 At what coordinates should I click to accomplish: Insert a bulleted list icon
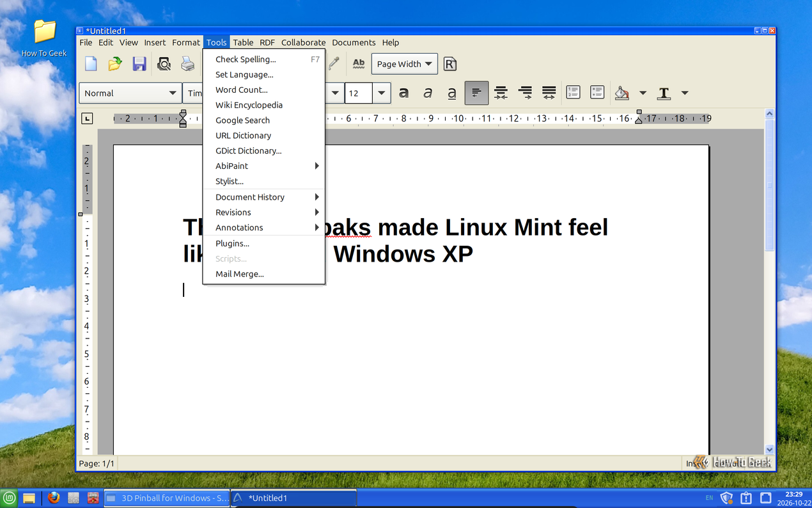[597, 93]
